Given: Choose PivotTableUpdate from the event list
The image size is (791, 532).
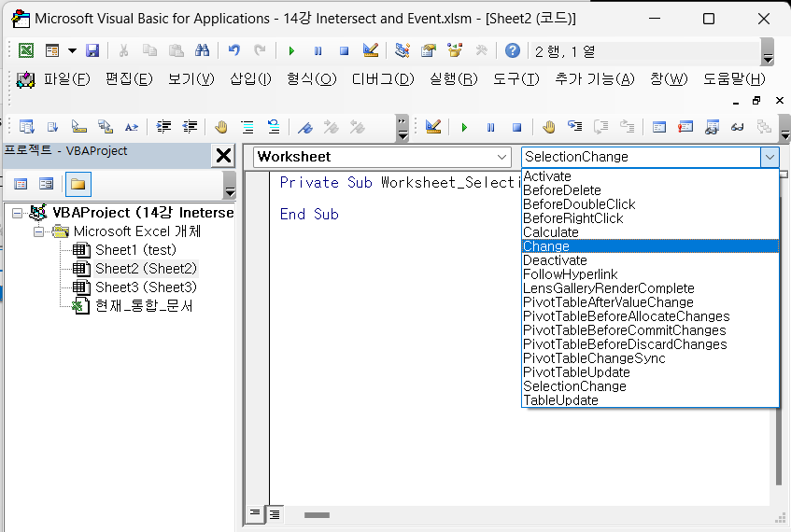Looking at the screenshot, I should 650,372.
